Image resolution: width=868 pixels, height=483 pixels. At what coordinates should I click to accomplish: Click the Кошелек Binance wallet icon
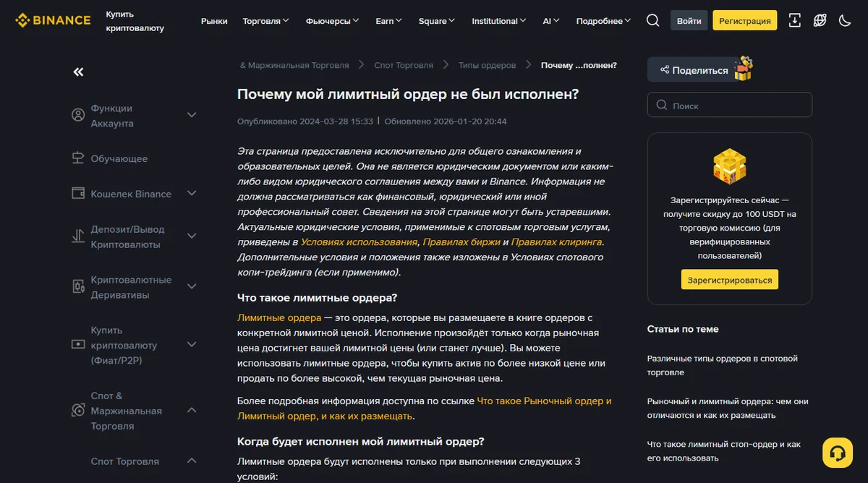(x=78, y=193)
